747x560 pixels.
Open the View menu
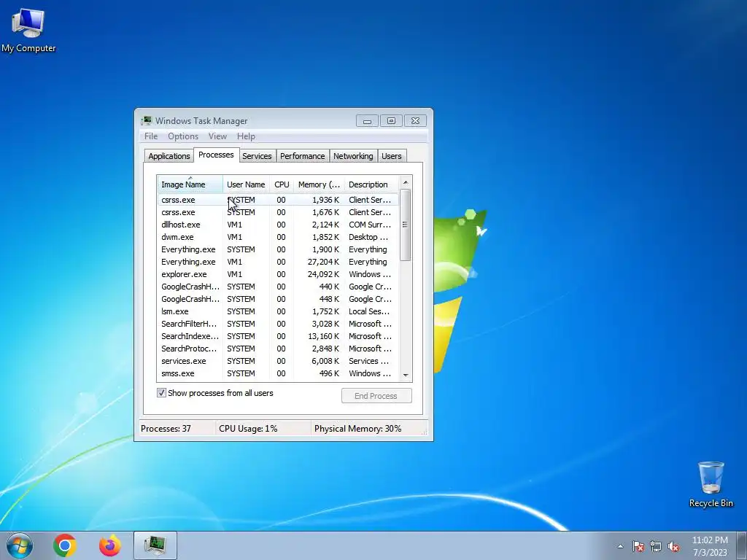tap(217, 136)
